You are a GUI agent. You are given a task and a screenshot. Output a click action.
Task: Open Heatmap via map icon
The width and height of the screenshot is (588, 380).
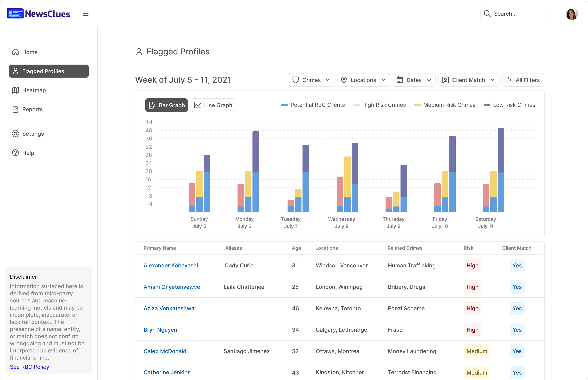pyautogui.click(x=15, y=90)
